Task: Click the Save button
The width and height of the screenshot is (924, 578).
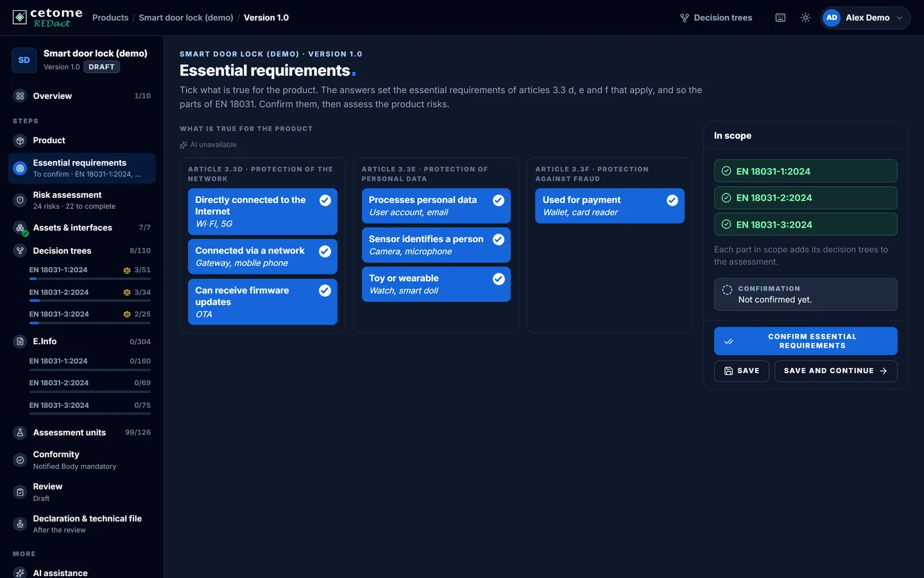Action: pyautogui.click(x=742, y=371)
